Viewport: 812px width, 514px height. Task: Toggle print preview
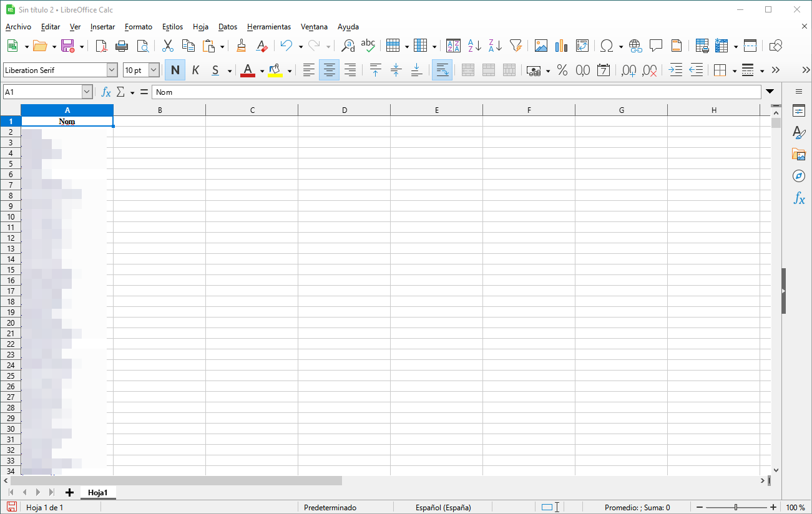pyautogui.click(x=143, y=46)
